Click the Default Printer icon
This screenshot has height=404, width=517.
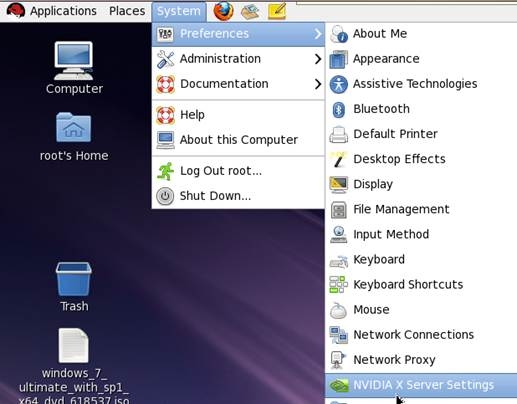(x=339, y=134)
